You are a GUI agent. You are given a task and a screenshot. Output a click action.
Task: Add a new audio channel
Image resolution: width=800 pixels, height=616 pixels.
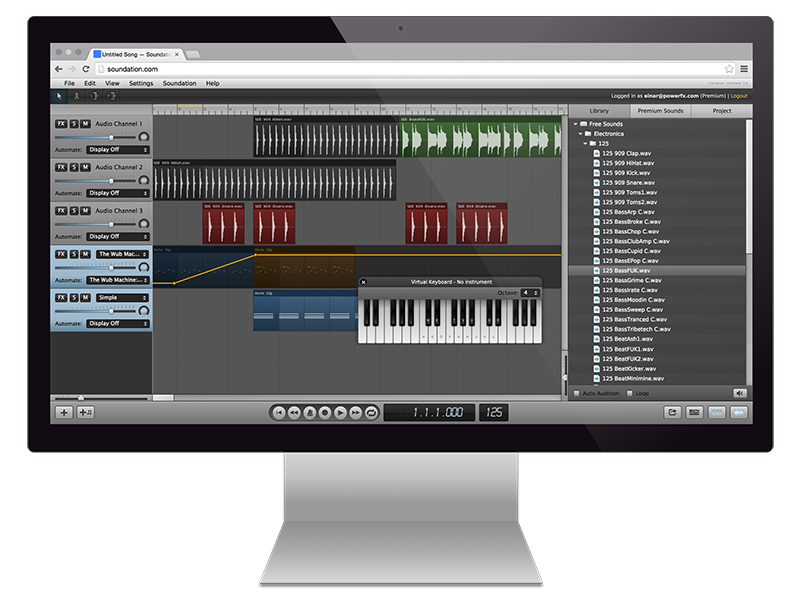[x=64, y=412]
